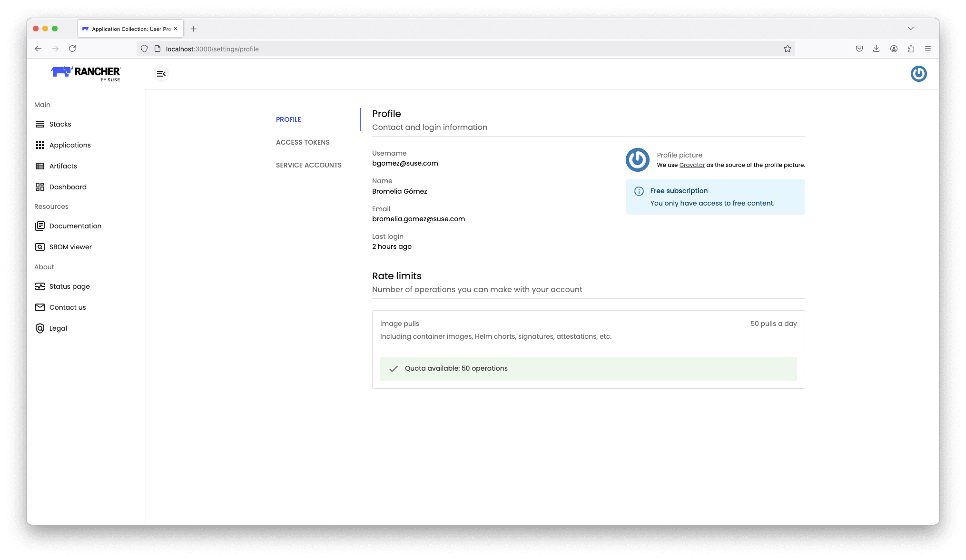Click the Documentation icon
This screenshot has width=966, height=560.
pyautogui.click(x=40, y=226)
